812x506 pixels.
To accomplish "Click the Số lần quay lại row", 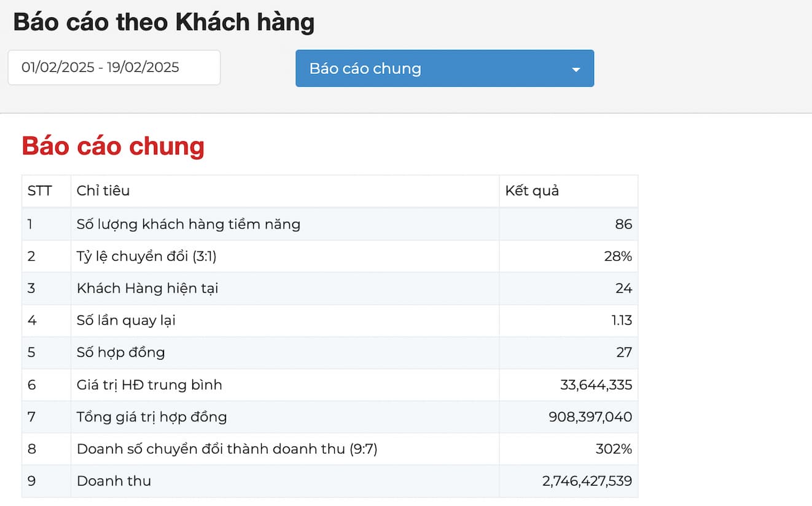I will tap(126, 320).
